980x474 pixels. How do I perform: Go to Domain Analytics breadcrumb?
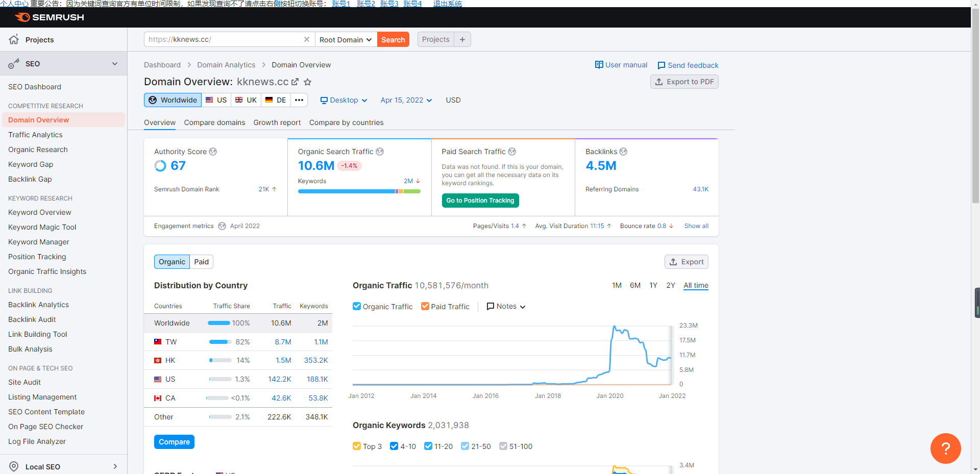[226, 65]
